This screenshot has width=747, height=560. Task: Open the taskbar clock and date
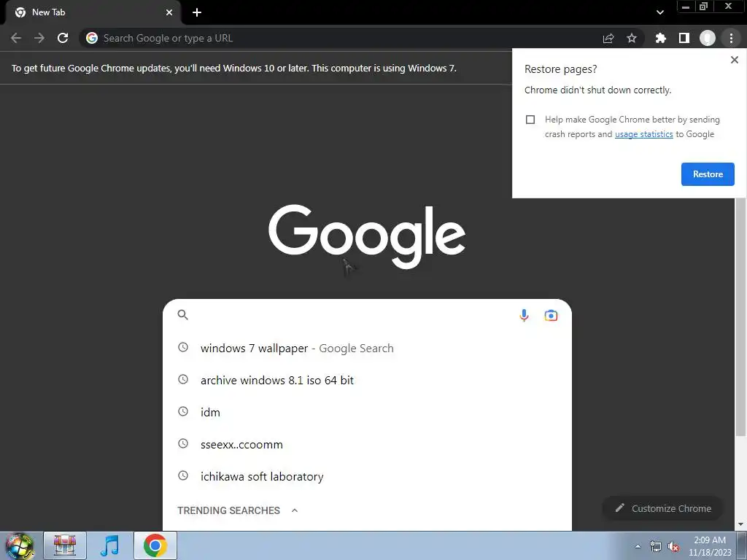click(x=709, y=546)
